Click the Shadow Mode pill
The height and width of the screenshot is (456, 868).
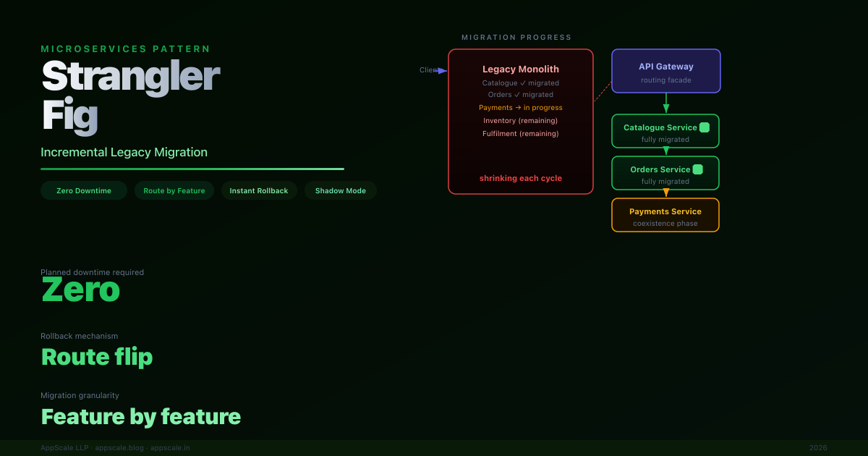[341, 191]
